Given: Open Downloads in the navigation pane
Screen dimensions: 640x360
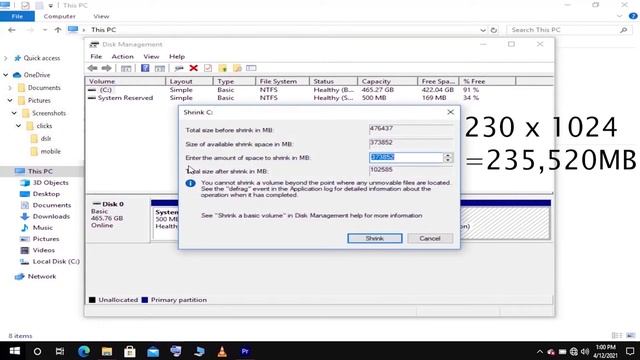Looking at the screenshot, I should [51, 216].
